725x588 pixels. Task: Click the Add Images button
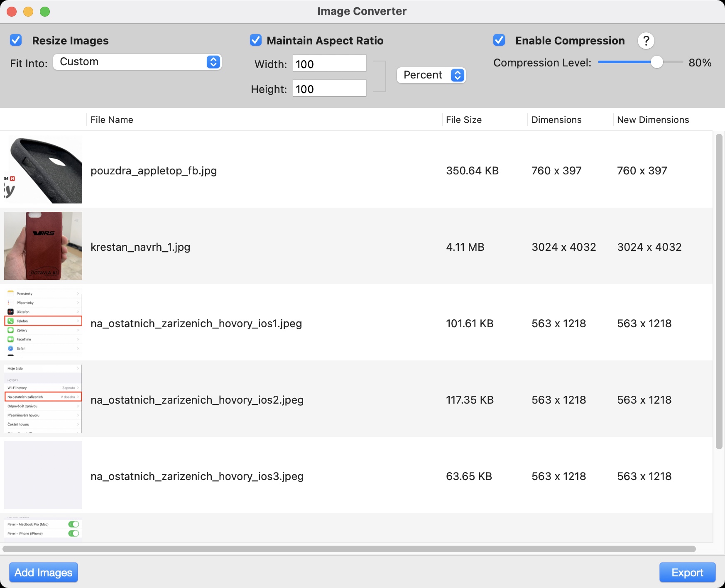click(44, 572)
